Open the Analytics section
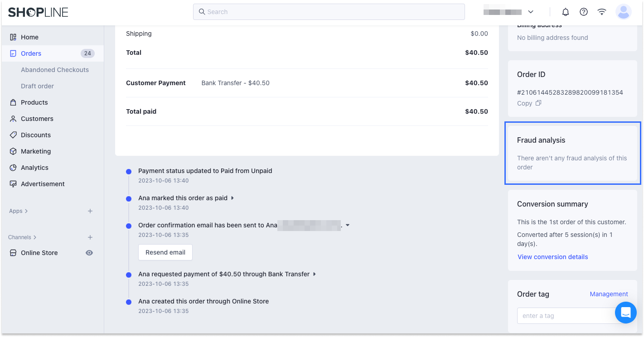 34,168
